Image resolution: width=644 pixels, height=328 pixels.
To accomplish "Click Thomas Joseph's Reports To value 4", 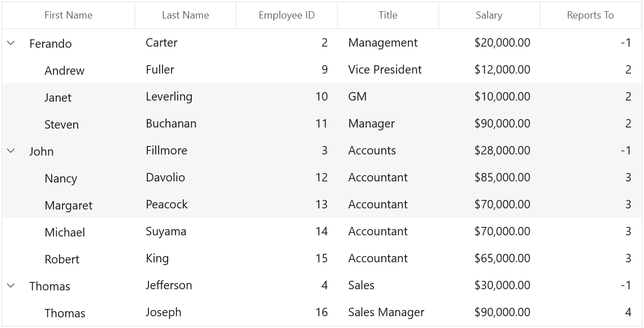I will click(x=591, y=312).
